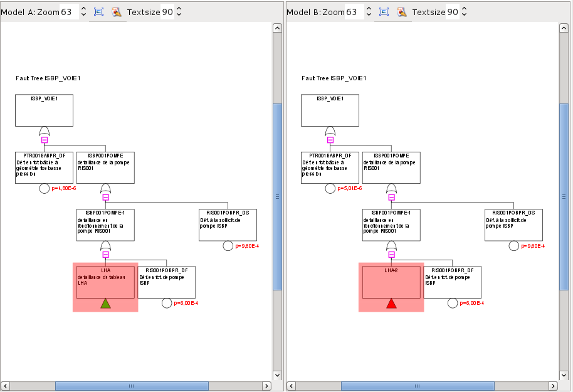Click Model B horizontal scrollbar right arrow
This screenshot has height=392, width=573.
tap(553, 386)
